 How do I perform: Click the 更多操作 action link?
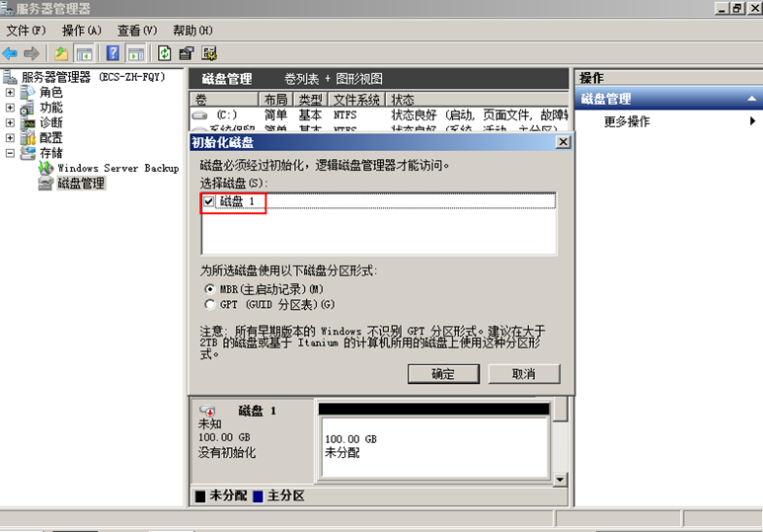pos(627,121)
